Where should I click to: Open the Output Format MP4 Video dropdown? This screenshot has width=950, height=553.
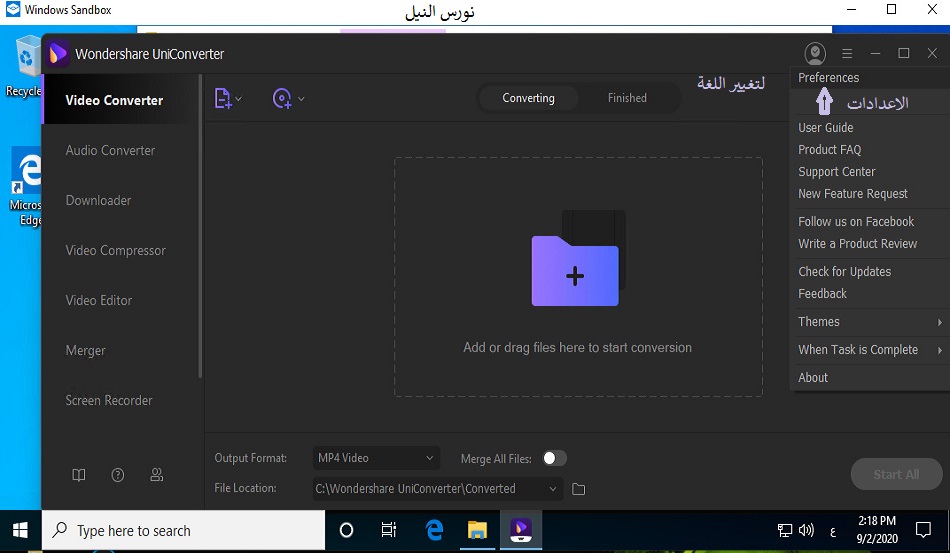[376, 458]
